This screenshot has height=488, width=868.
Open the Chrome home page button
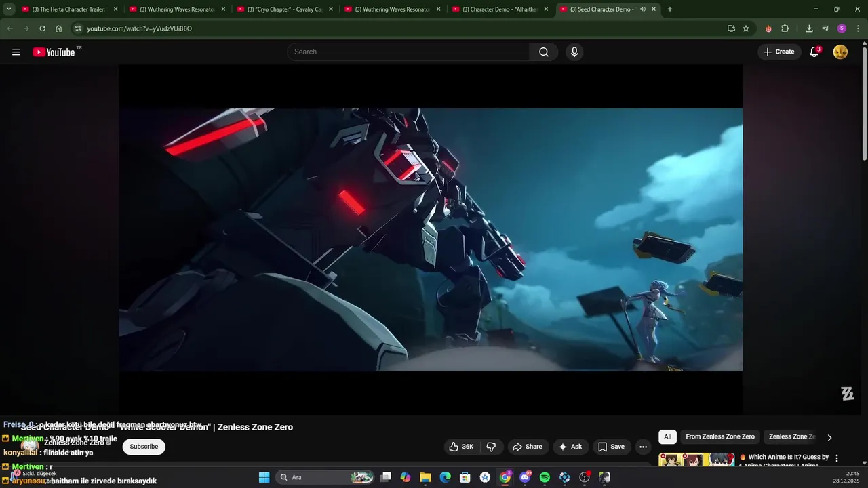pyautogui.click(x=58, y=28)
